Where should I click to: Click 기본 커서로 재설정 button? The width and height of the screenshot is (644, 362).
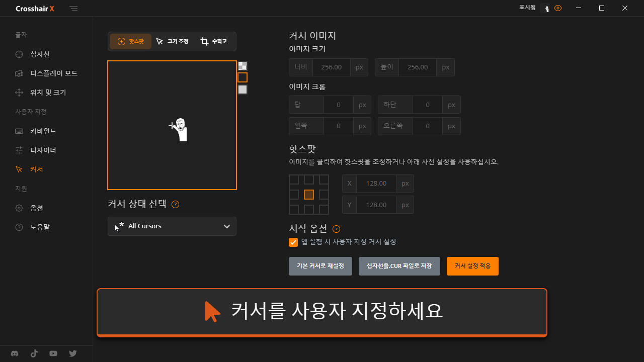[x=320, y=266]
